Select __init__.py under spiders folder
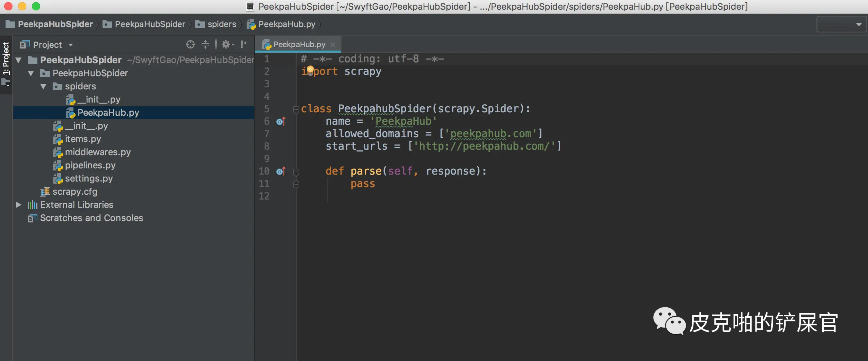868x361 pixels. pyautogui.click(x=134, y=99)
